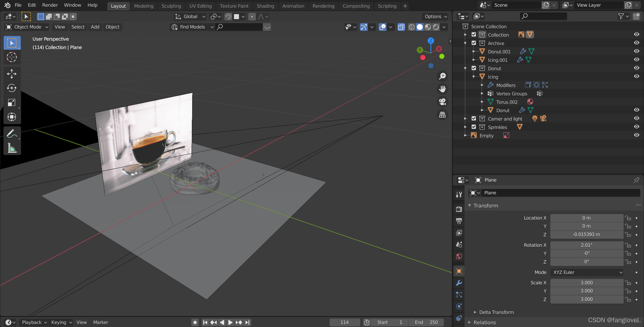Click the Plane object name field
The image size is (644, 327).
click(x=561, y=193)
